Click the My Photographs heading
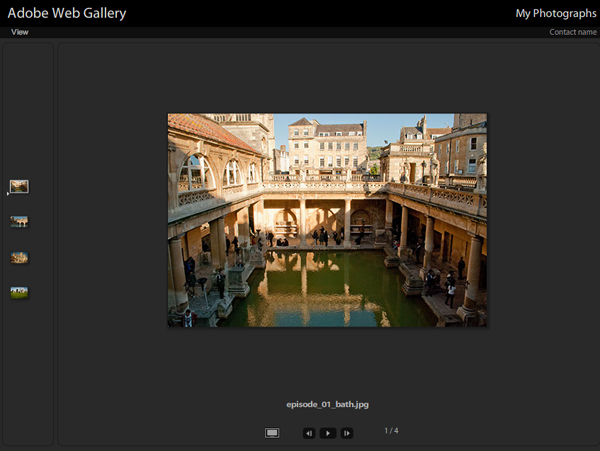600x451 pixels. tap(556, 13)
